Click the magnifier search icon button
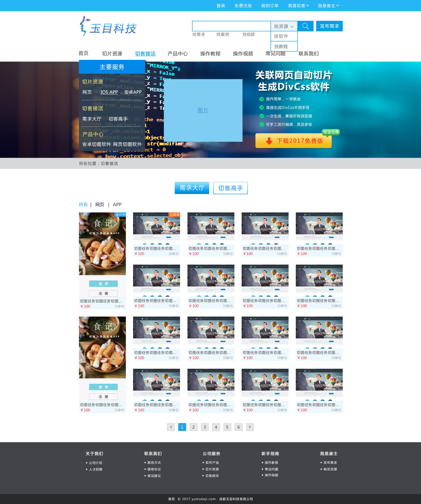421x504 pixels. [305, 26]
